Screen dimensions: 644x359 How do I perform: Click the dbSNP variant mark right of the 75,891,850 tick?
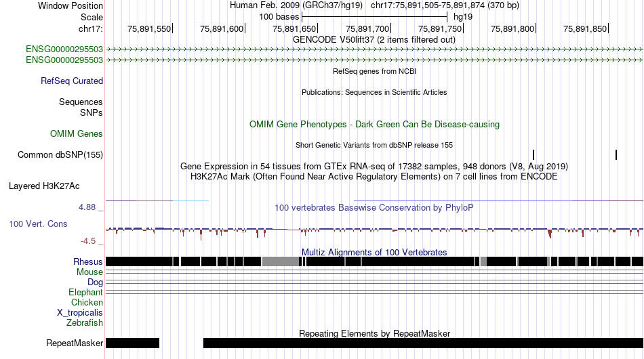616,154
